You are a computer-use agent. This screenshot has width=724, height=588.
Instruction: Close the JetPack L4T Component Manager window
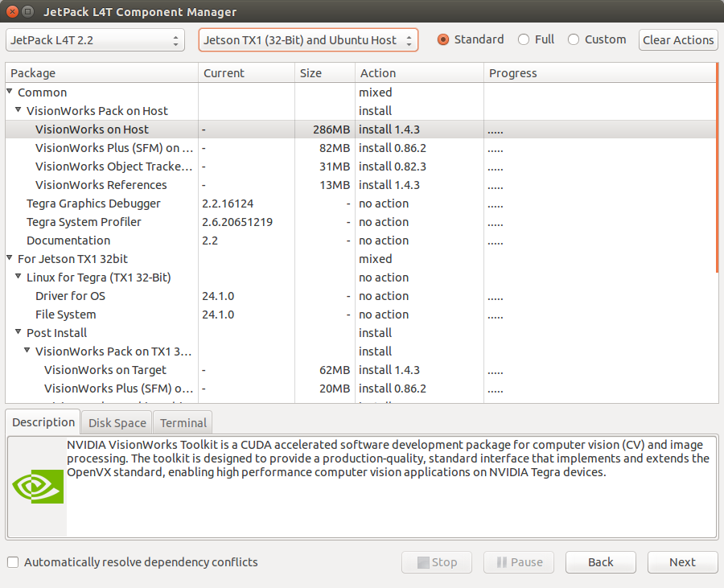pos(12,11)
